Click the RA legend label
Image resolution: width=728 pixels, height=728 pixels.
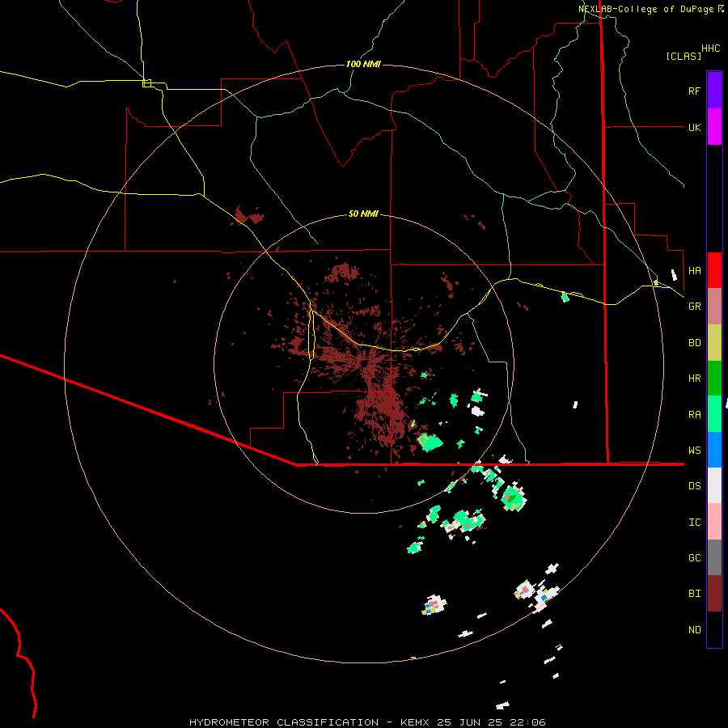click(x=695, y=415)
